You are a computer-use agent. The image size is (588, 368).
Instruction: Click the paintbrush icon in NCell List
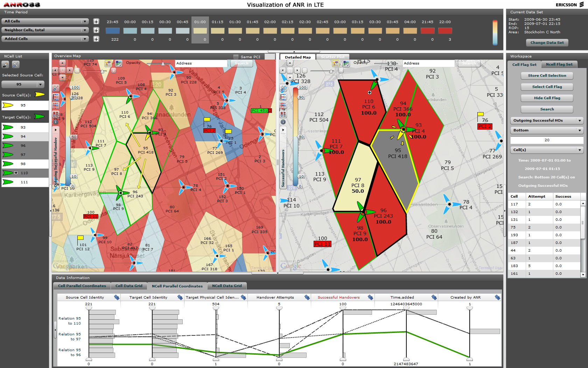pyautogui.click(x=6, y=64)
